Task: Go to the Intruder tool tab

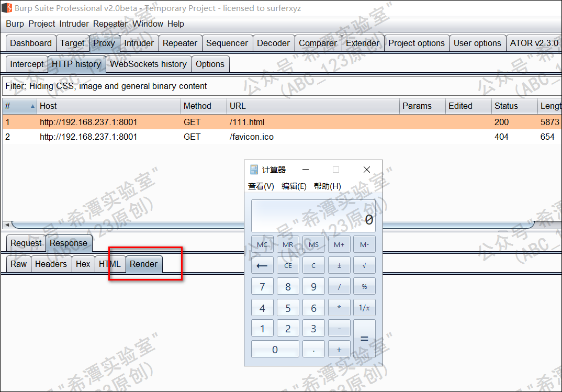Action: (x=139, y=43)
